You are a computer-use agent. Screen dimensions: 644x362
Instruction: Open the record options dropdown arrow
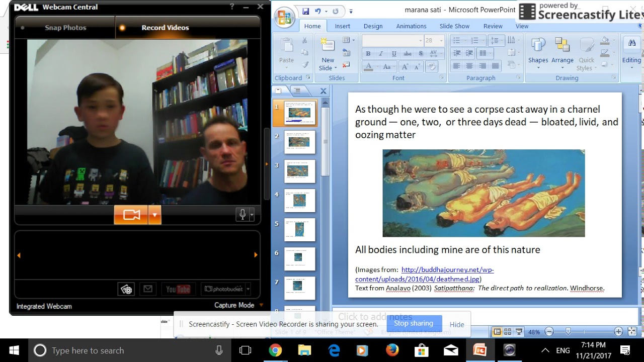(x=154, y=215)
